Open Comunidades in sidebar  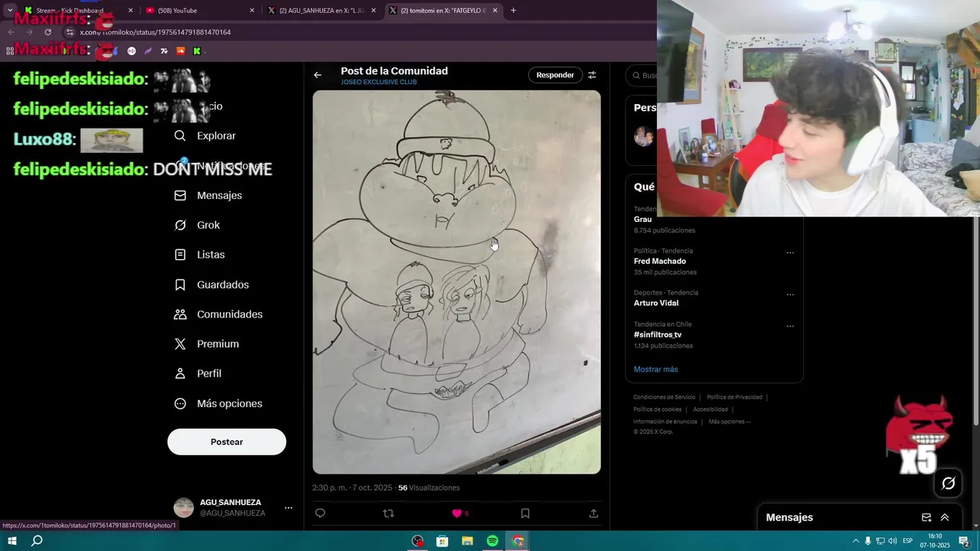(218, 315)
